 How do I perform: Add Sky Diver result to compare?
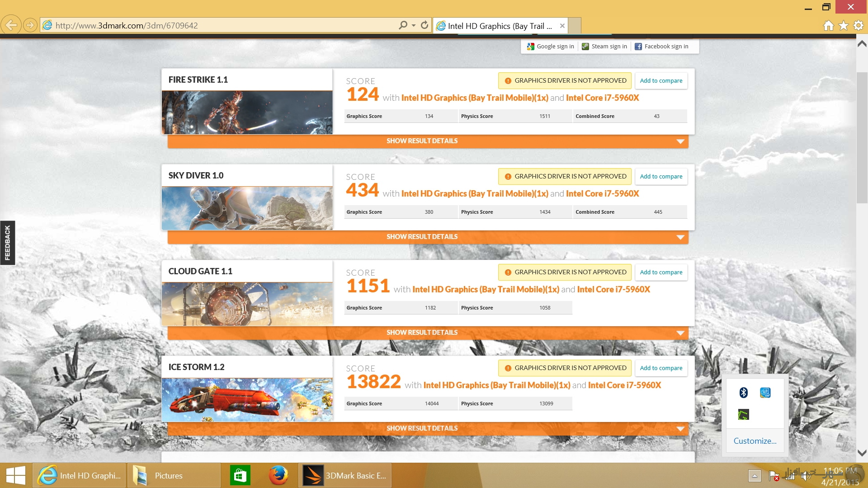click(661, 177)
